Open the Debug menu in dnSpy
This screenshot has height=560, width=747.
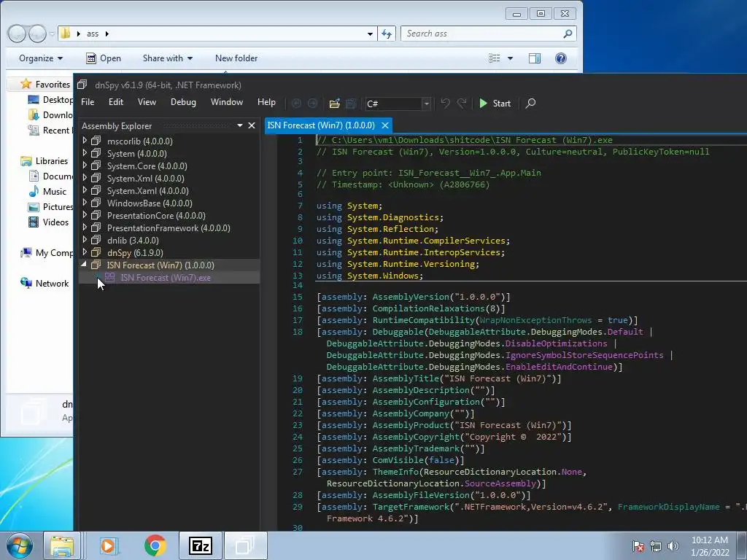click(x=183, y=102)
